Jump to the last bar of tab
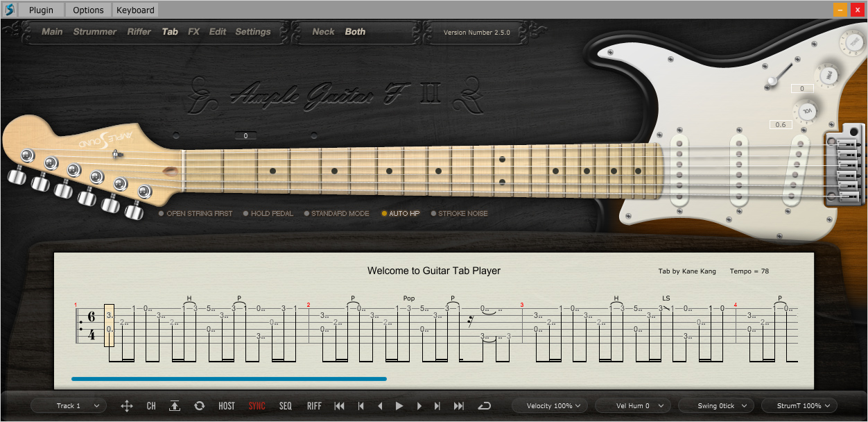Screen dimensions: 868x422 click(x=459, y=406)
